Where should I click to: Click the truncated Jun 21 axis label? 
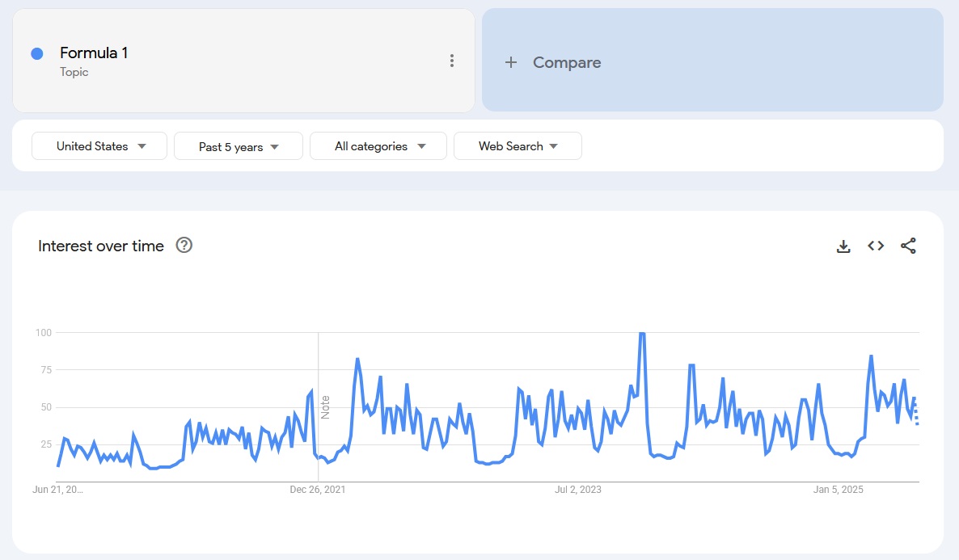click(x=57, y=490)
